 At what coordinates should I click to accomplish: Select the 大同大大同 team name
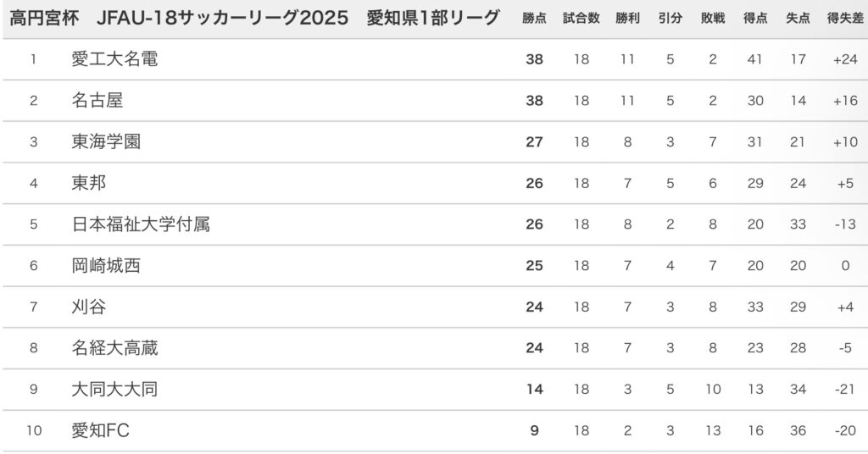click(114, 390)
